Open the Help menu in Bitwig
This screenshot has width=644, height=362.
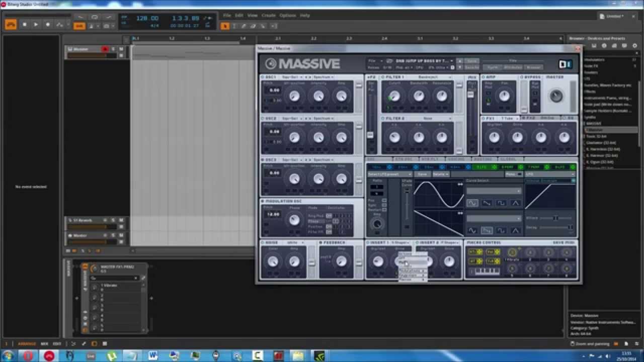point(305,16)
